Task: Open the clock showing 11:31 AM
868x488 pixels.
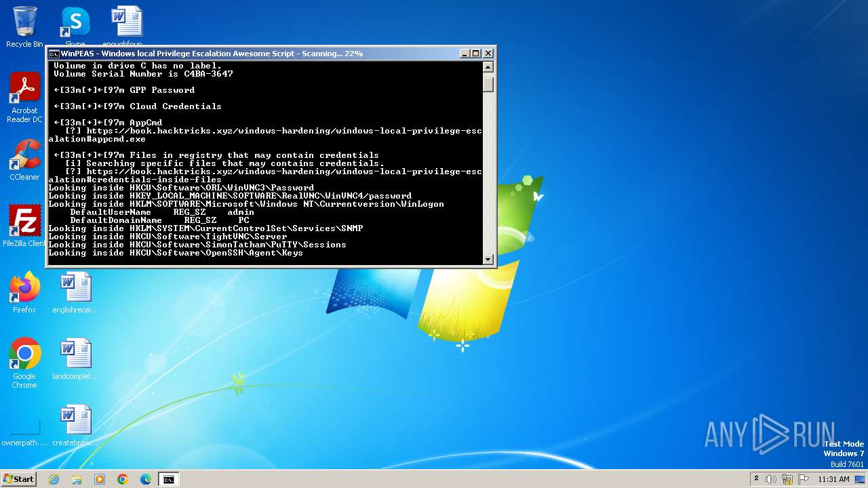Action: coord(833,479)
